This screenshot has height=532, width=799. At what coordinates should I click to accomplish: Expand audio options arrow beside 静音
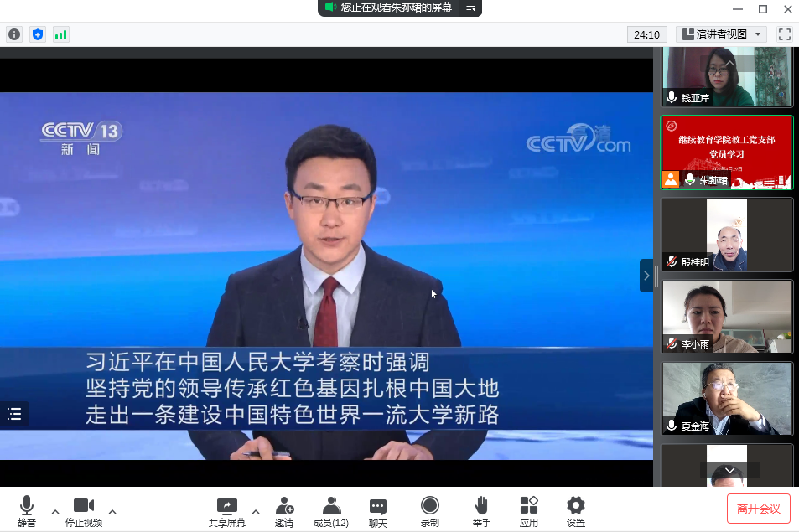pos(55,511)
